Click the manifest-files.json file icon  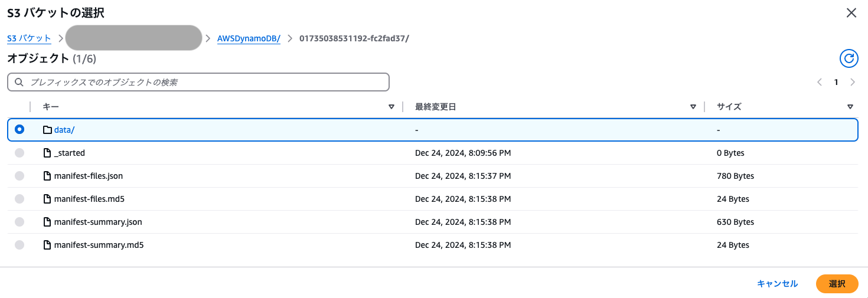pos(47,176)
